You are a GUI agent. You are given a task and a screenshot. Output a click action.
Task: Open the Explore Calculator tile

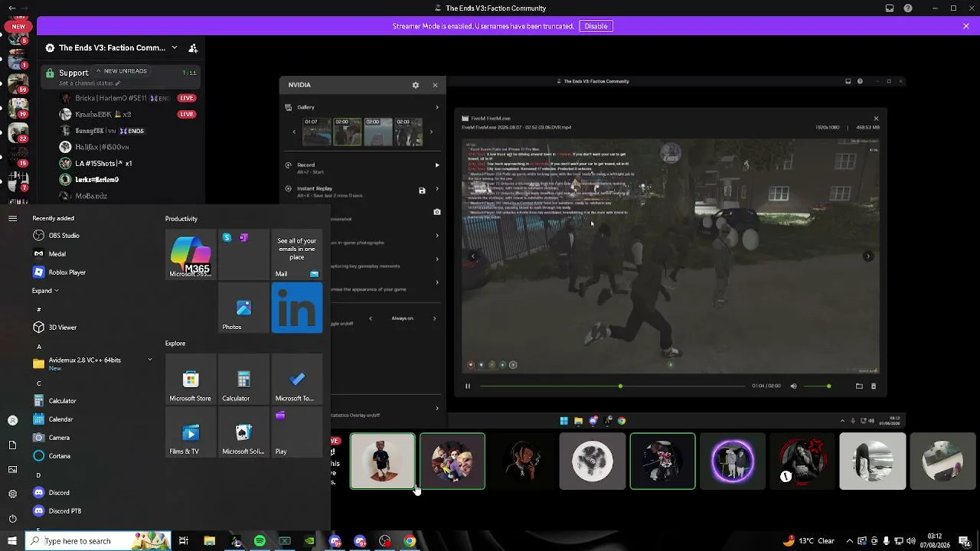(x=243, y=380)
